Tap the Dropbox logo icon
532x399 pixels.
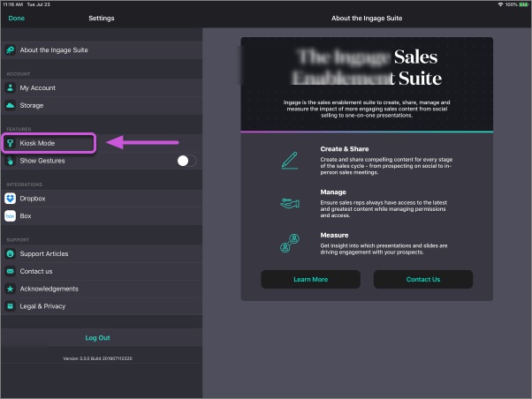11,199
